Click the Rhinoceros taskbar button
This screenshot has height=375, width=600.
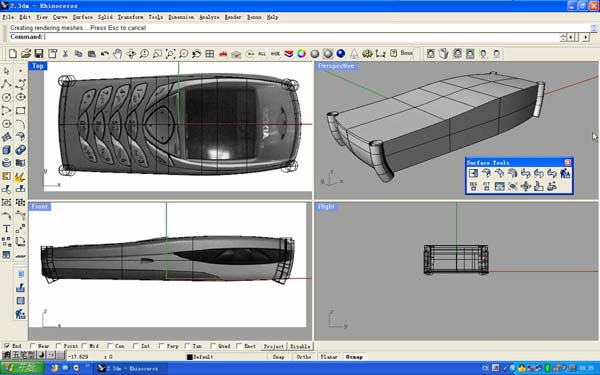(130, 368)
